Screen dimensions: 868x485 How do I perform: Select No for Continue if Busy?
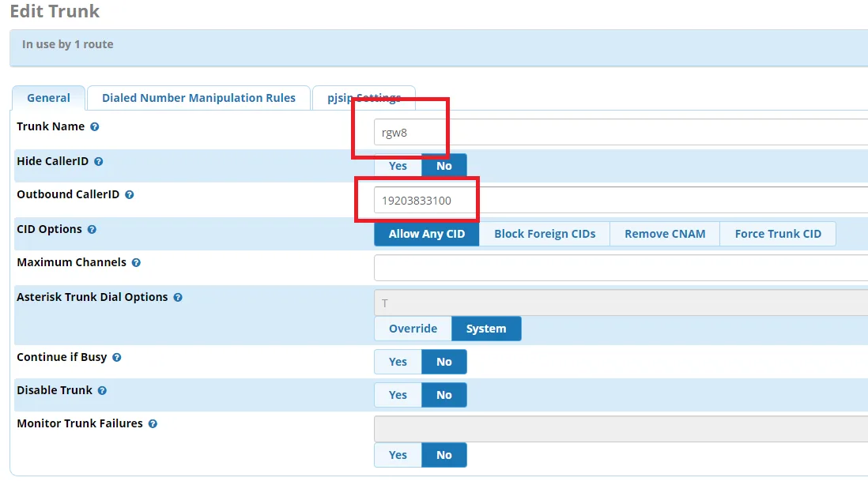pyautogui.click(x=444, y=362)
